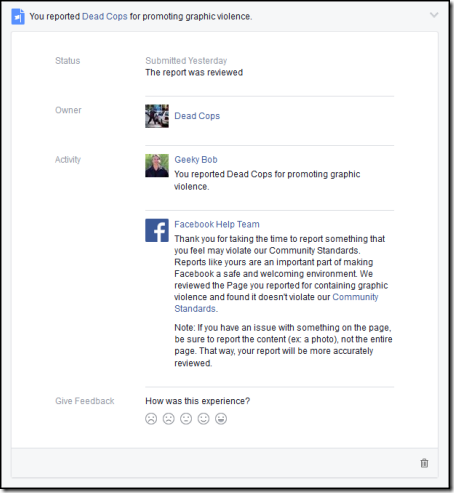Click the 'Owner' label
The image size is (454, 493).
coord(68,110)
